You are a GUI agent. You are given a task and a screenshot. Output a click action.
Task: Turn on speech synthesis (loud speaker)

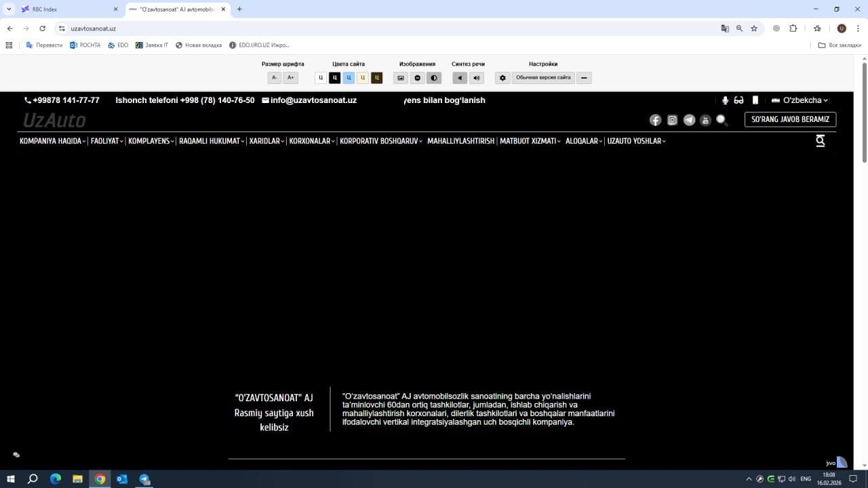click(x=477, y=78)
